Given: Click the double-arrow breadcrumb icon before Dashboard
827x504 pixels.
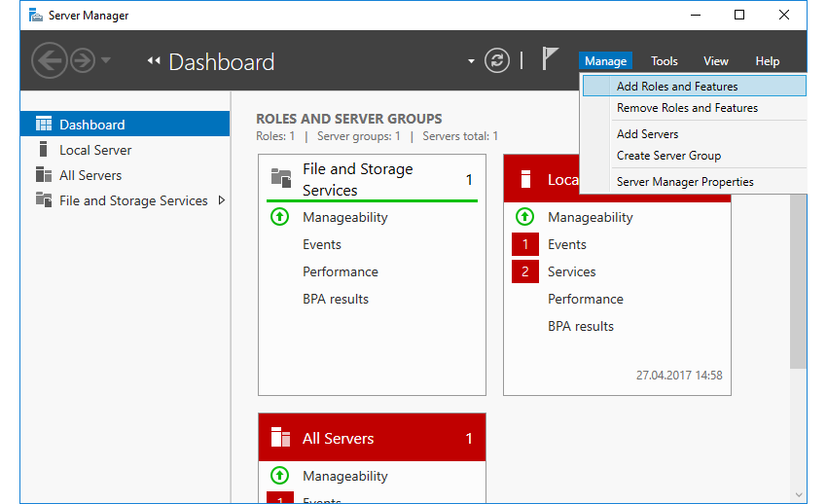Looking at the screenshot, I should point(154,61).
